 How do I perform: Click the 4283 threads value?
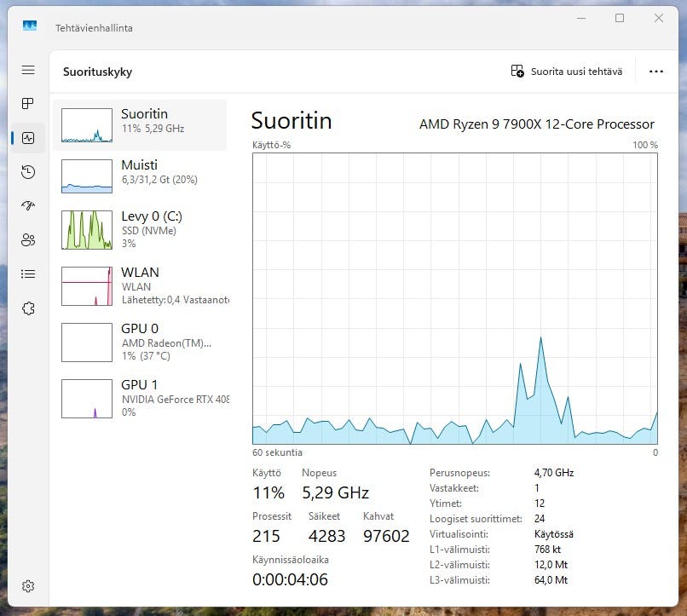[x=326, y=536]
